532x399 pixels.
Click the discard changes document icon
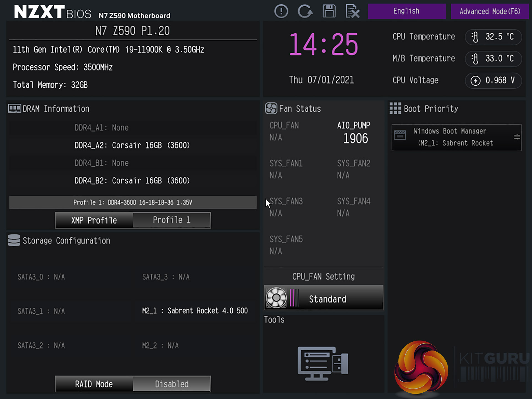point(352,12)
